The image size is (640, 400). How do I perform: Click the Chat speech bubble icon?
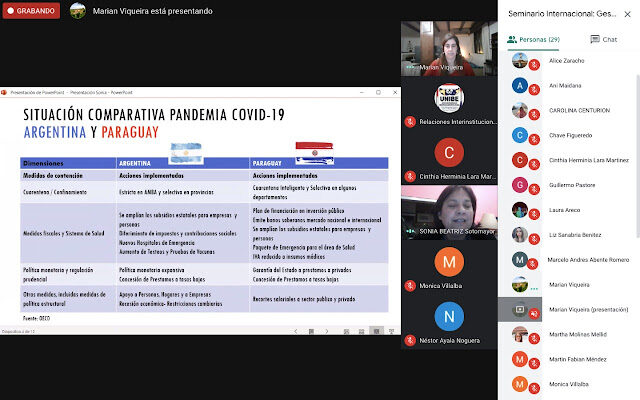pos(595,39)
